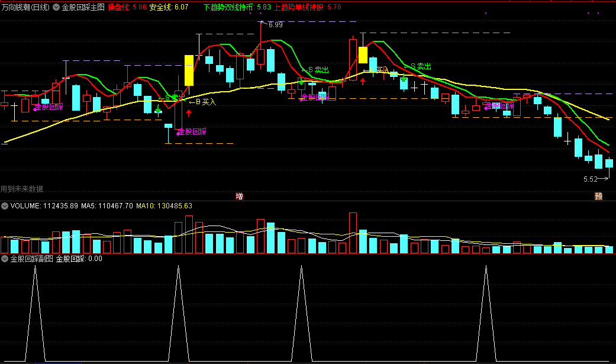The width and height of the screenshot is (616, 364).
Task: Click the 用到未来数据 notice text
Action: tap(22, 189)
